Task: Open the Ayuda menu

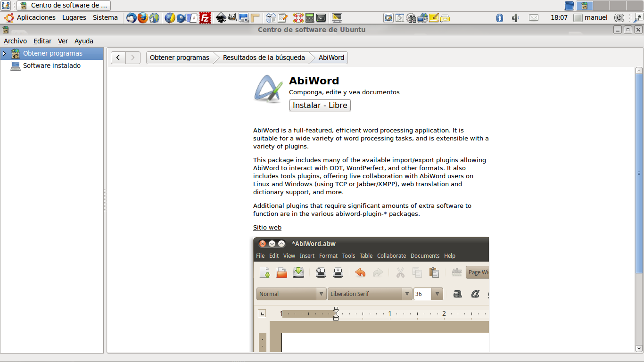Action: [84, 41]
